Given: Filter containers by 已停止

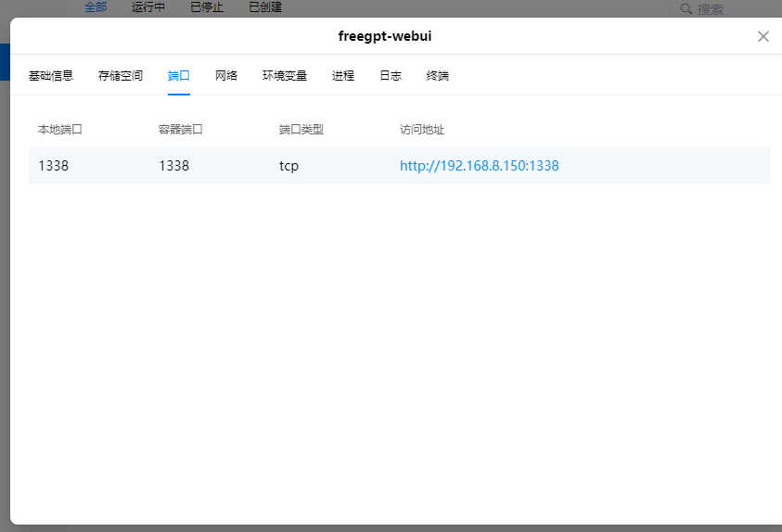Looking at the screenshot, I should (207, 7).
